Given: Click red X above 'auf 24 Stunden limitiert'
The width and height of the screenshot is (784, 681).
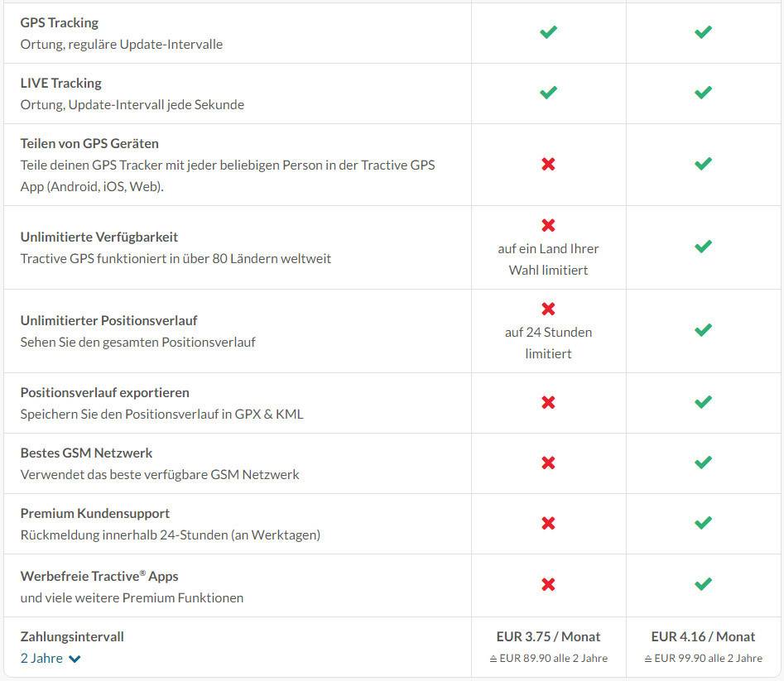Looking at the screenshot, I should click(x=548, y=309).
